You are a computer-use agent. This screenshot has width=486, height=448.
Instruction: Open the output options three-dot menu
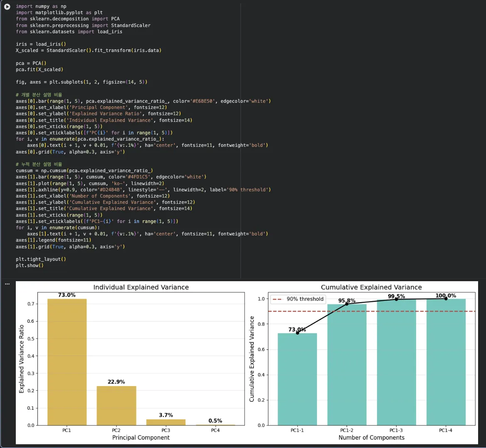pos(7,284)
